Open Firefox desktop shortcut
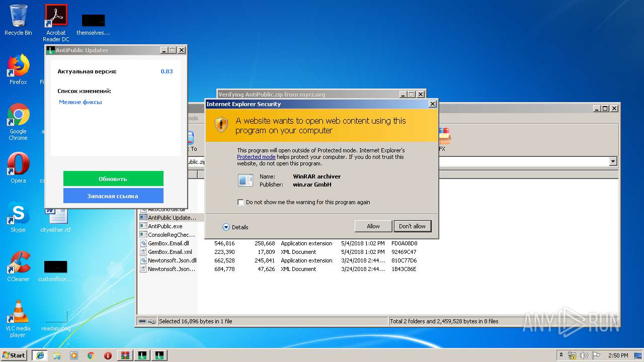The width and height of the screenshot is (644, 362). click(18, 69)
